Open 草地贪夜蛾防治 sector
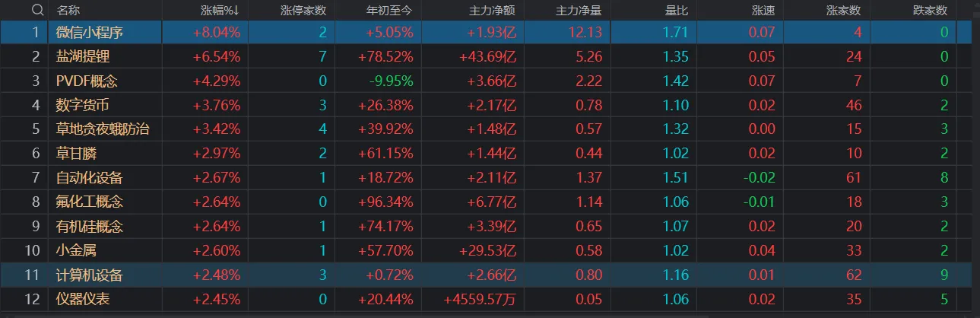The image size is (980, 318). click(103, 129)
